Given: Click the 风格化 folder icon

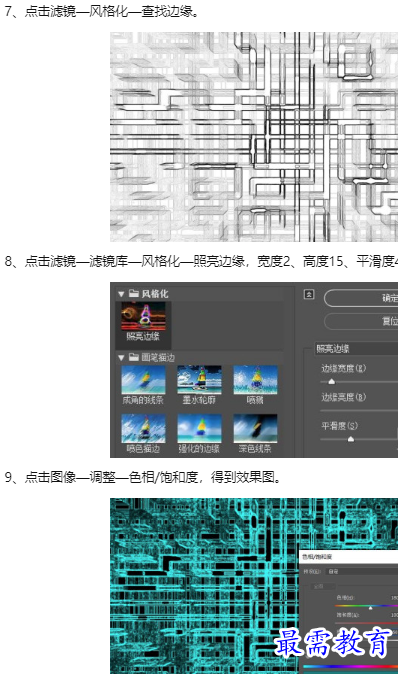Looking at the screenshot, I should 134,294.
